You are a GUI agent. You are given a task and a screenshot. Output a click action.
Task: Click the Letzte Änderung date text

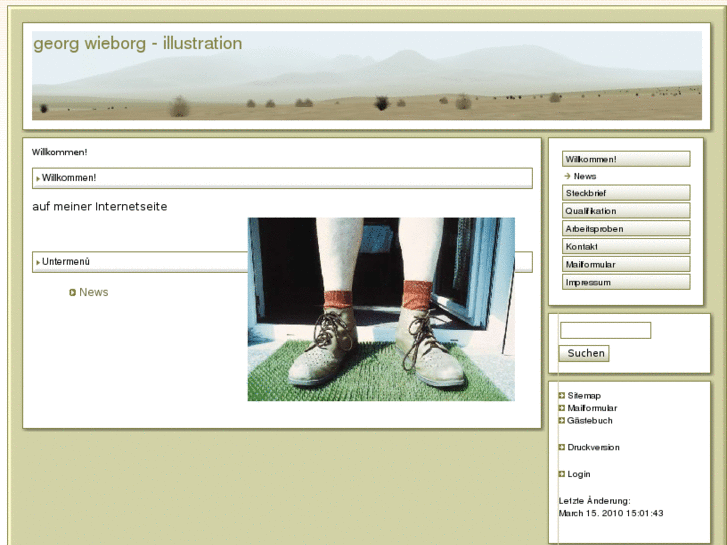[x=611, y=507]
